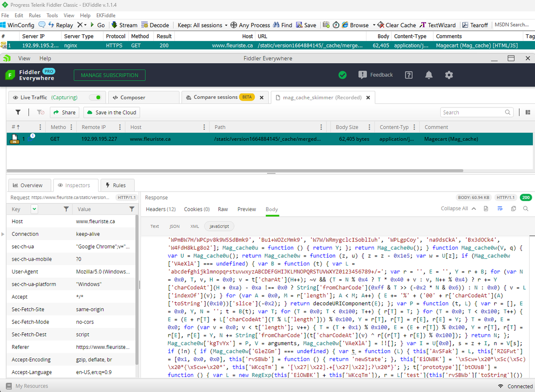Select the XML body format
The image size is (535, 392).
pyautogui.click(x=194, y=226)
